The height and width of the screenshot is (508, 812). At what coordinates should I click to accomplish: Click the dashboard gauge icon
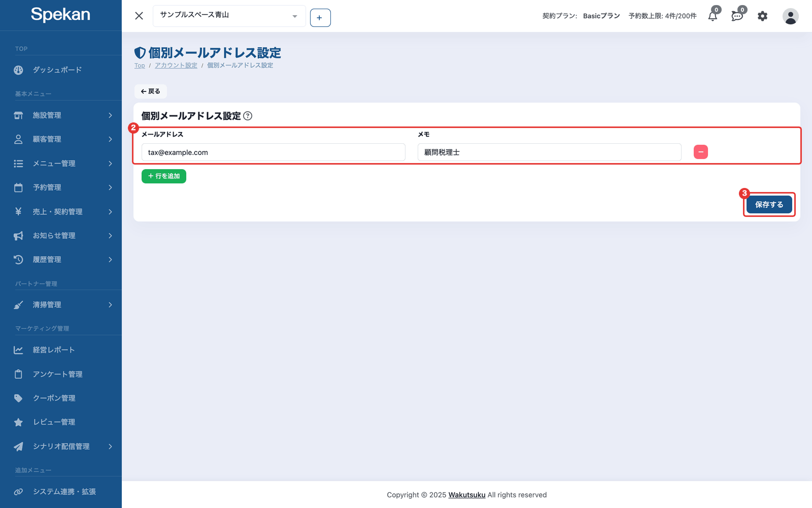point(18,70)
